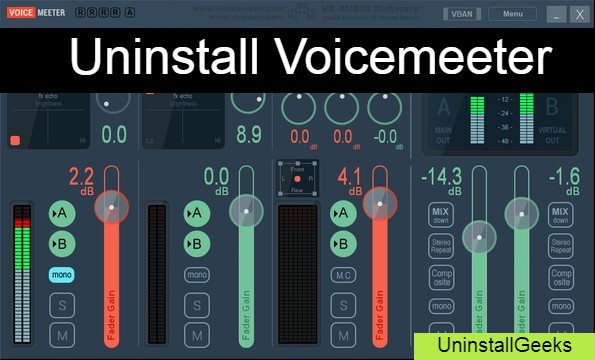
Task: Select Composite mode on the -1.6 dB bus
Action: 561,277
